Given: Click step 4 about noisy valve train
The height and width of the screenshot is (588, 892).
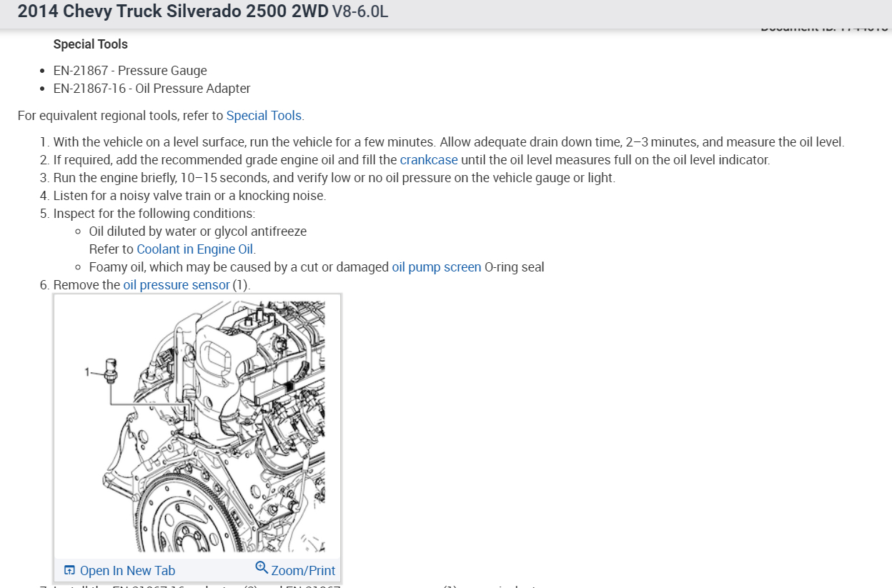Looking at the screenshot, I should (189, 196).
